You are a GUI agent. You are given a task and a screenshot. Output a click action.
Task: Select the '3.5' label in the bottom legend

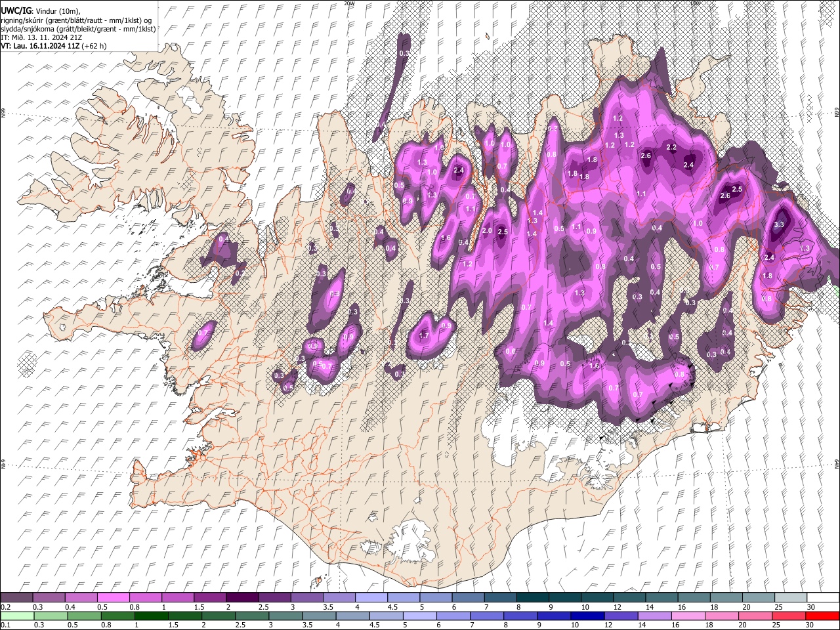point(307,625)
